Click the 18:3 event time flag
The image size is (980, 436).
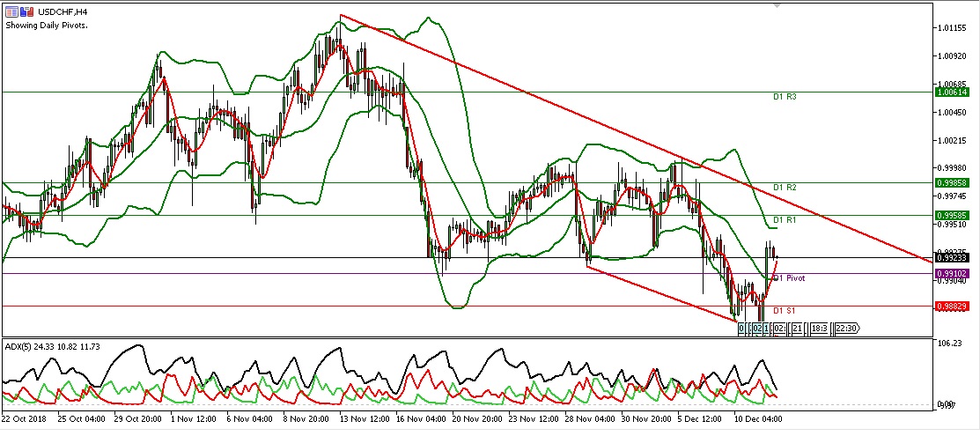pyautogui.click(x=819, y=328)
